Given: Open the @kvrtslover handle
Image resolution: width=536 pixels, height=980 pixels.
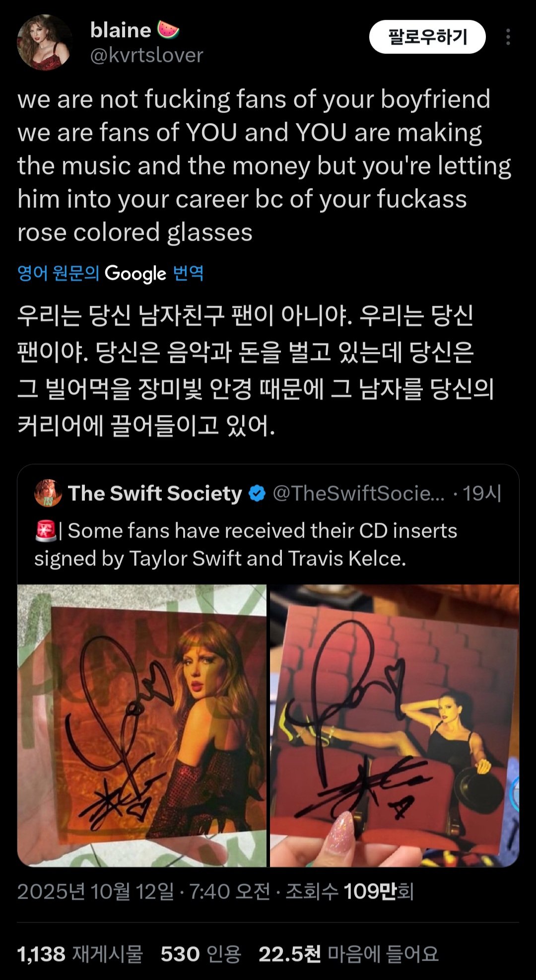Looking at the screenshot, I should pos(146,55).
